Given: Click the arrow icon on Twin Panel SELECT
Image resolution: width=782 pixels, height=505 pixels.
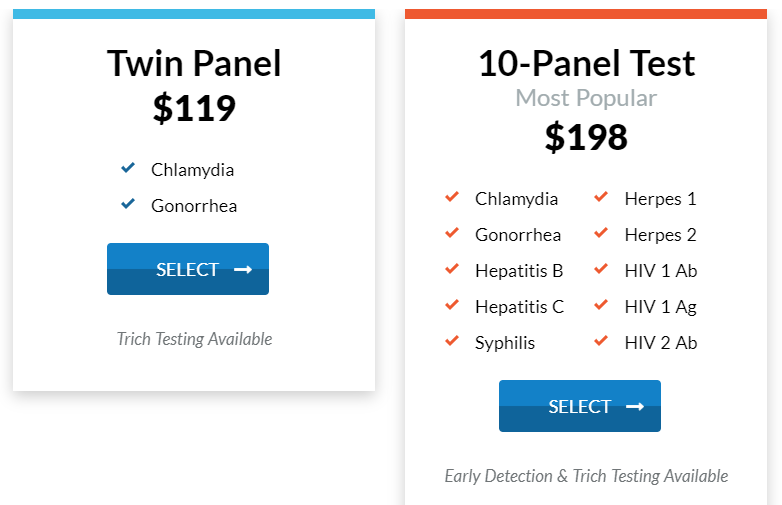Looking at the screenshot, I should (242, 269).
